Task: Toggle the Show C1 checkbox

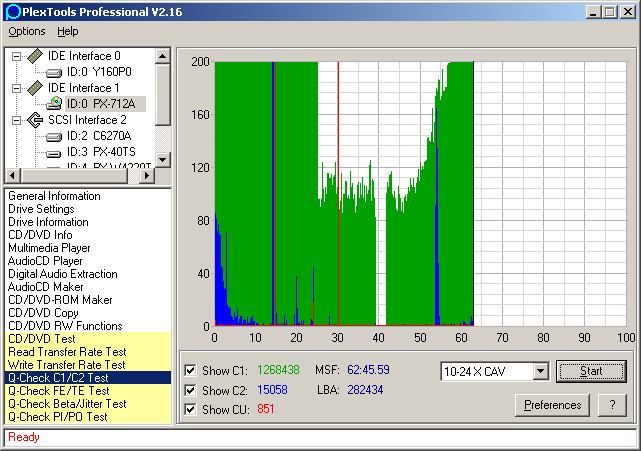Action: [190, 370]
